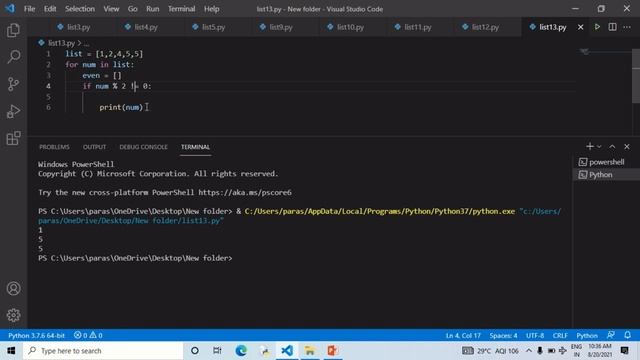Maximize the terminal panel size
The image size is (640, 360).
coord(612,147)
